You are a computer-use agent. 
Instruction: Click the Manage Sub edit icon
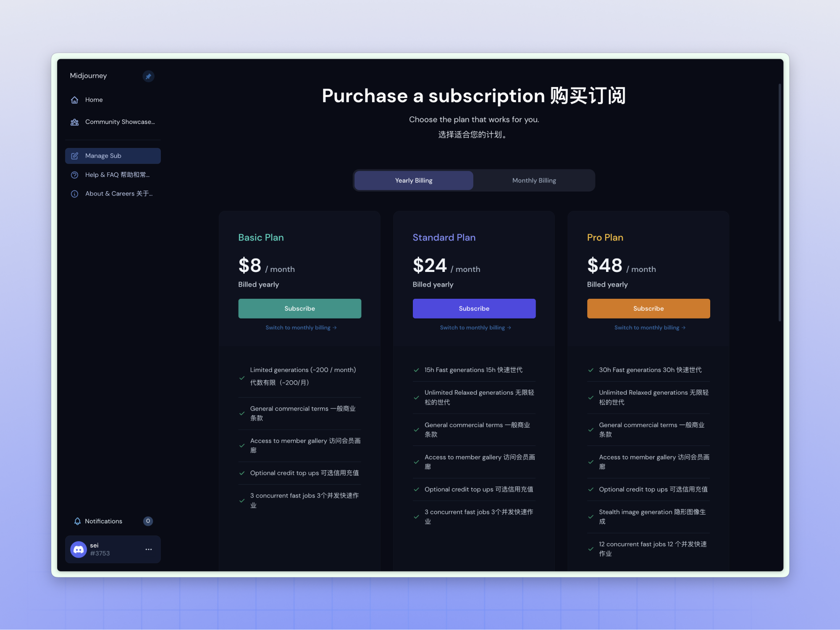click(x=75, y=156)
